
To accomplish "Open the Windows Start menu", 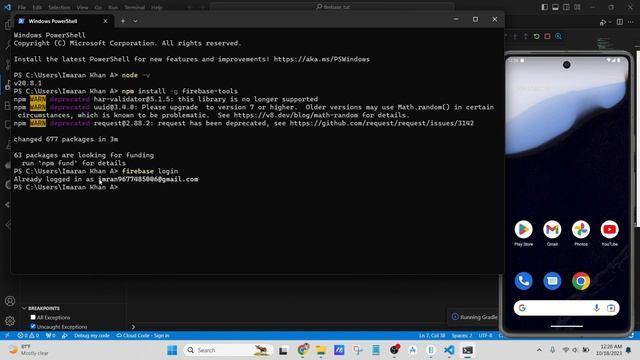I will (x=172, y=350).
